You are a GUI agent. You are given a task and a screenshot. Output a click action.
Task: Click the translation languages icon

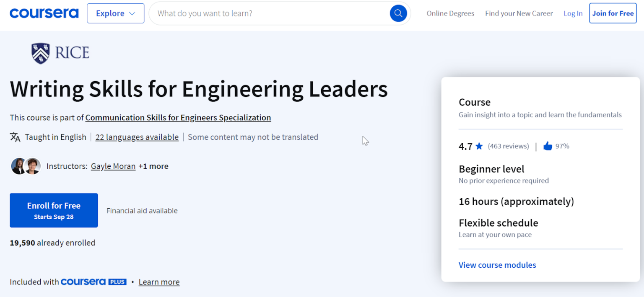coord(15,137)
